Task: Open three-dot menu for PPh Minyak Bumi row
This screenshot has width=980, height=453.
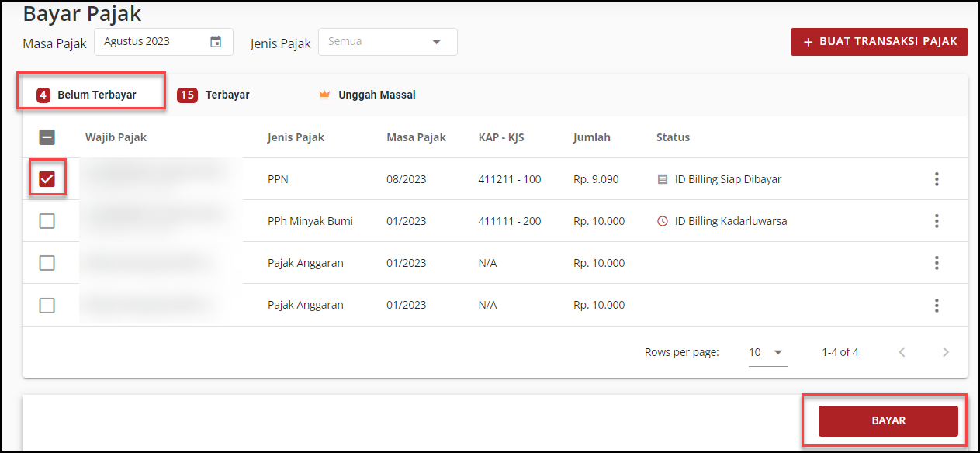Action: pos(937,221)
